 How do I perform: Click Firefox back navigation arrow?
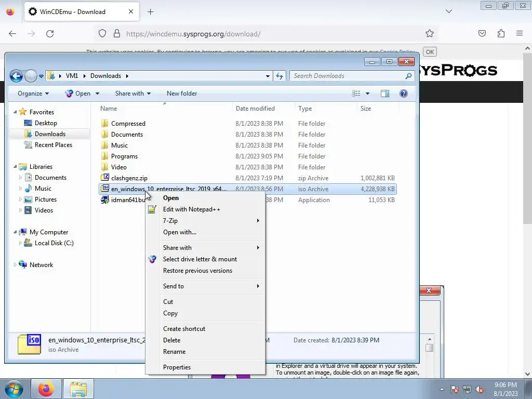(12, 33)
